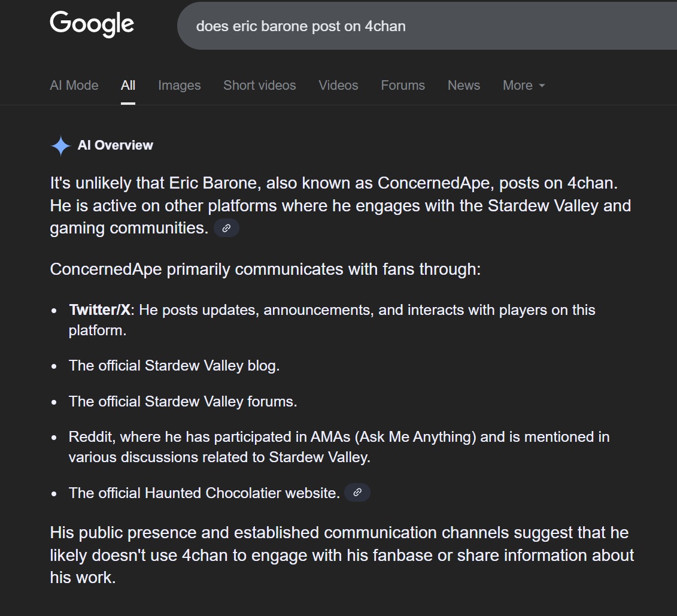
Task: Select the All results tab
Action: (128, 85)
